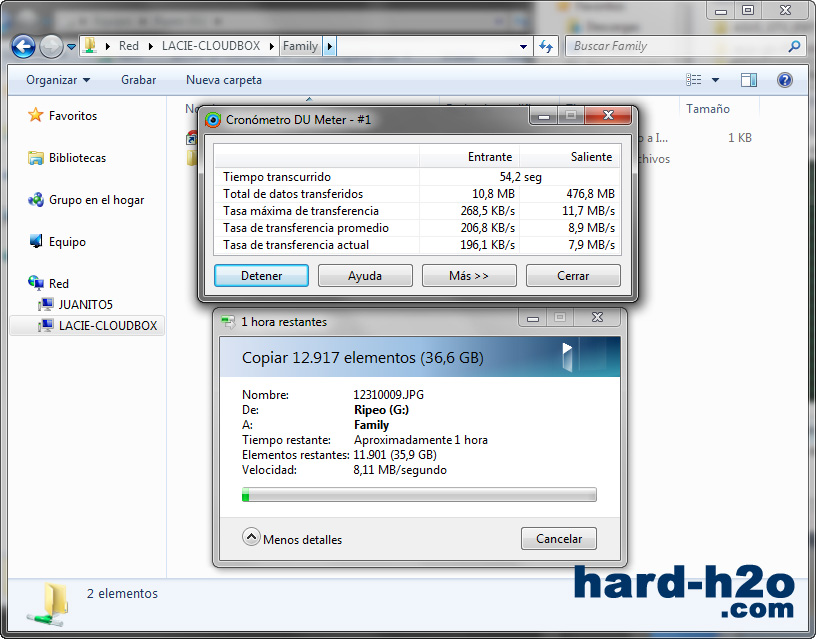Click the Más >> button
The height and width of the screenshot is (639, 816).
[469, 276]
